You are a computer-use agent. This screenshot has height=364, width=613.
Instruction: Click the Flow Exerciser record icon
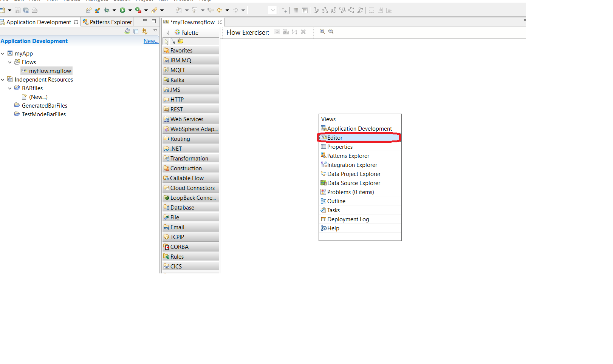coord(277,32)
